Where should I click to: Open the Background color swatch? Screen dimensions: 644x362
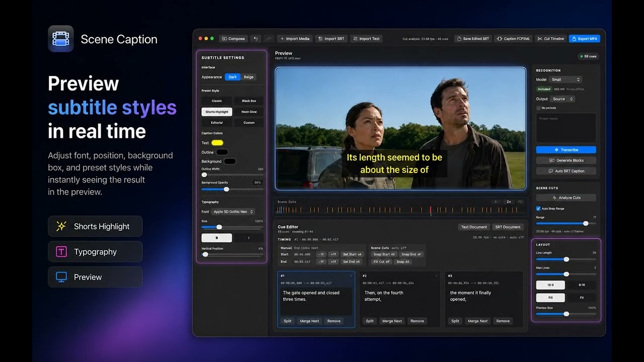[x=229, y=161]
